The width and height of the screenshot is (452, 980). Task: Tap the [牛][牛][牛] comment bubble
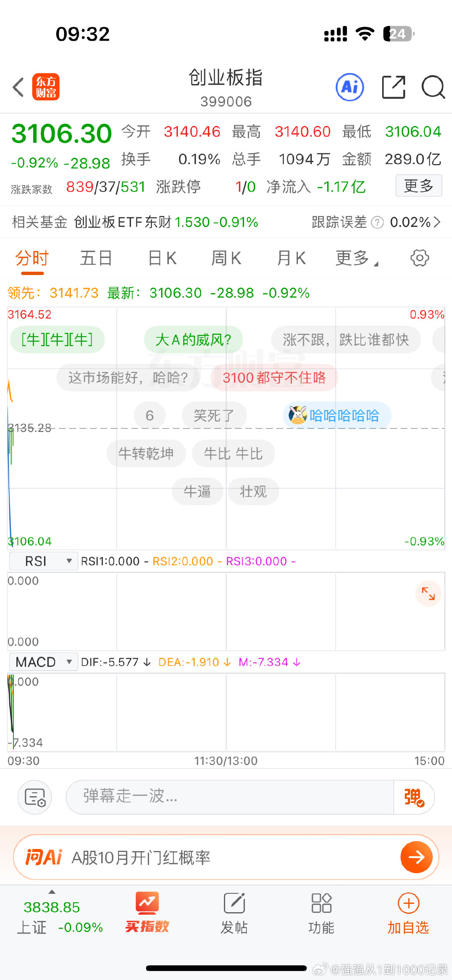coord(57,340)
